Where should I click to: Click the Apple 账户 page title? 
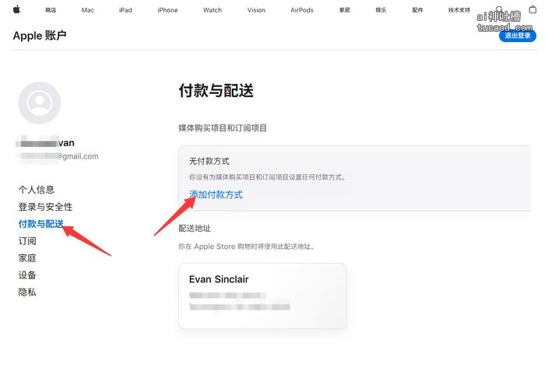40,36
